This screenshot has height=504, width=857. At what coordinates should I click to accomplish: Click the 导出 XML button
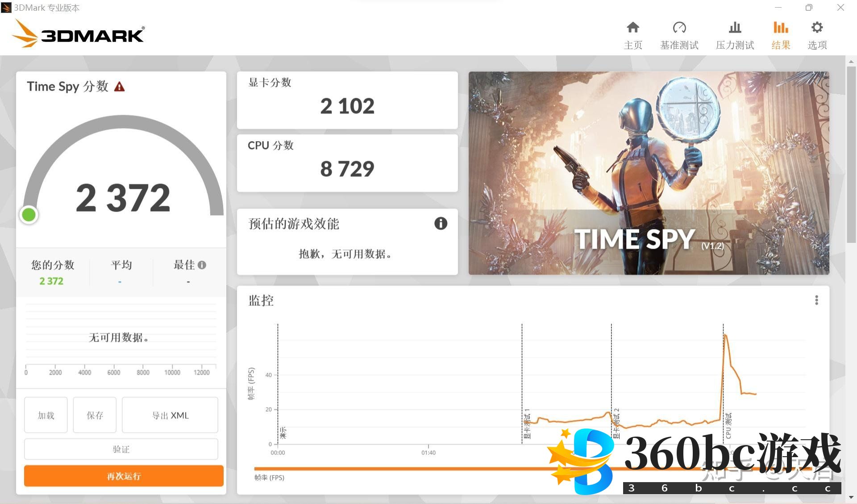pyautogui.click(x=170, y=415)
